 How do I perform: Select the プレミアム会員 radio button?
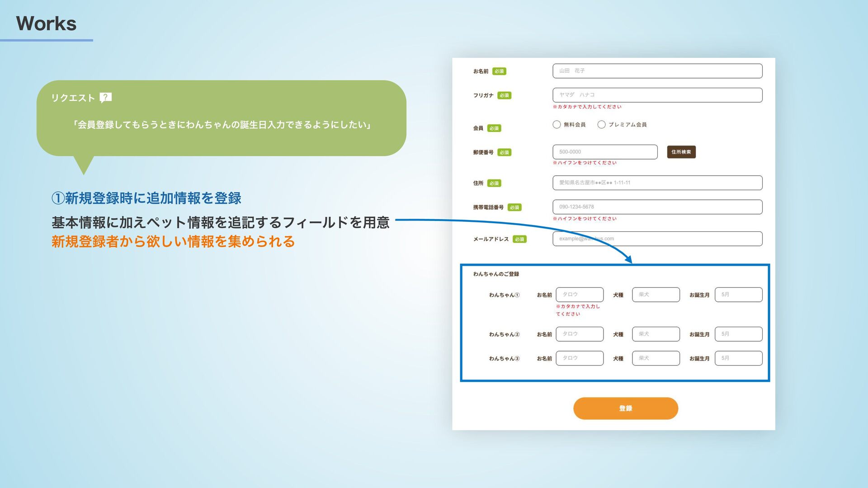tap(601, 125)
